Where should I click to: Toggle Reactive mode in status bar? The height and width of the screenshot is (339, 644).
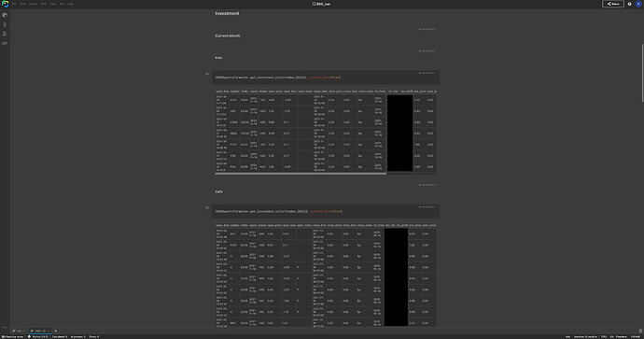[x=12, y=336]
